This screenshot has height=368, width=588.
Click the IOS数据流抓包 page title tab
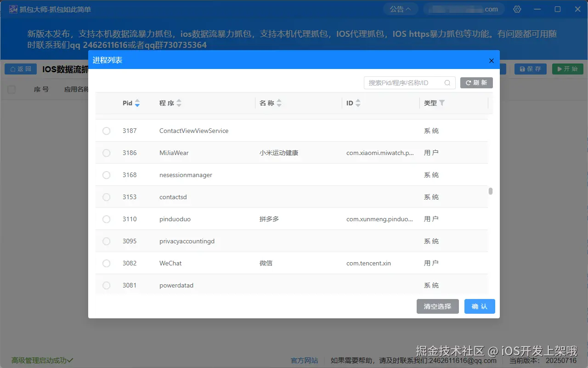63,69
